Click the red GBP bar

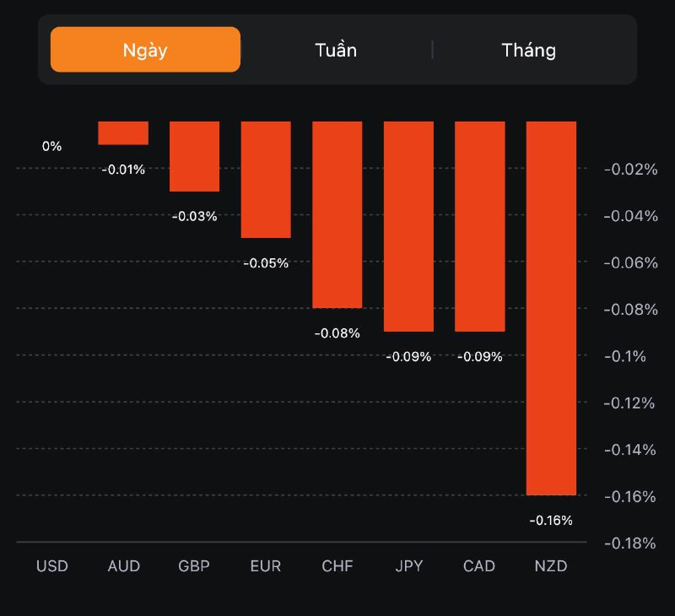click(x=195, y=156)
